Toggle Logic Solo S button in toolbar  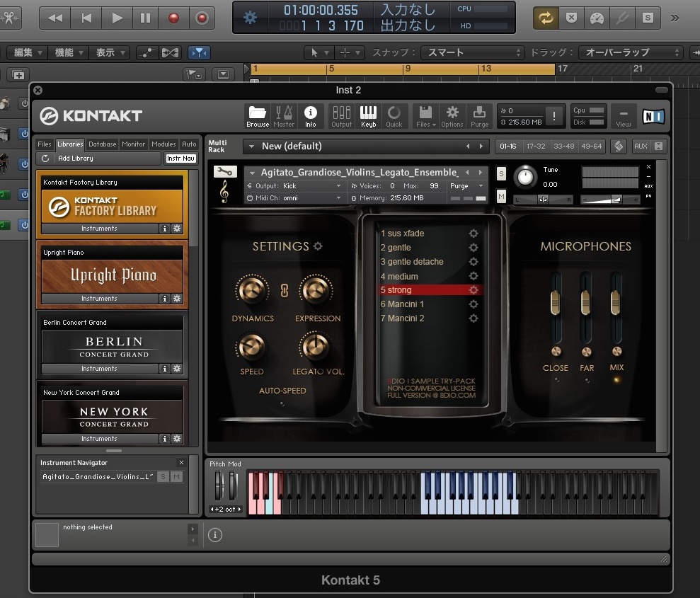[x=648, y=18]
